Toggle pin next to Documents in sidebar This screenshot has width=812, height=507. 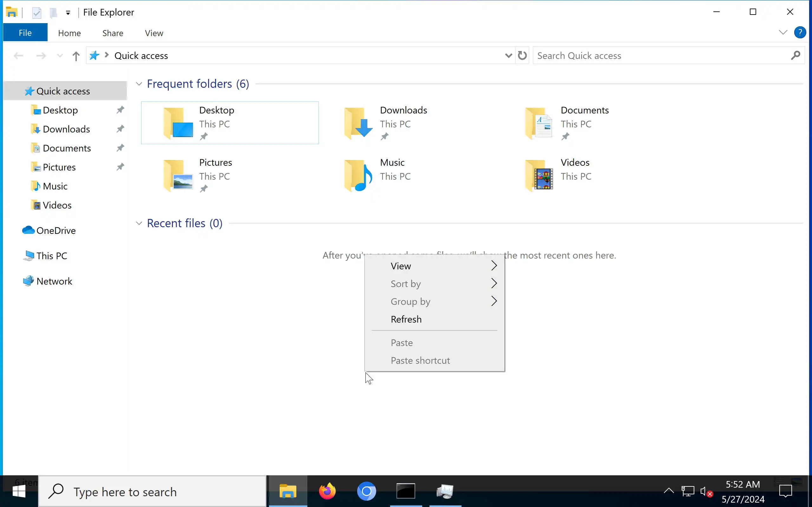click(x=120, y=148)
